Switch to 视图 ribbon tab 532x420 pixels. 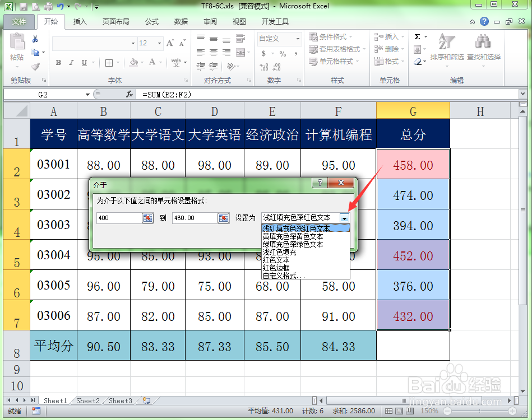point(239,22)
